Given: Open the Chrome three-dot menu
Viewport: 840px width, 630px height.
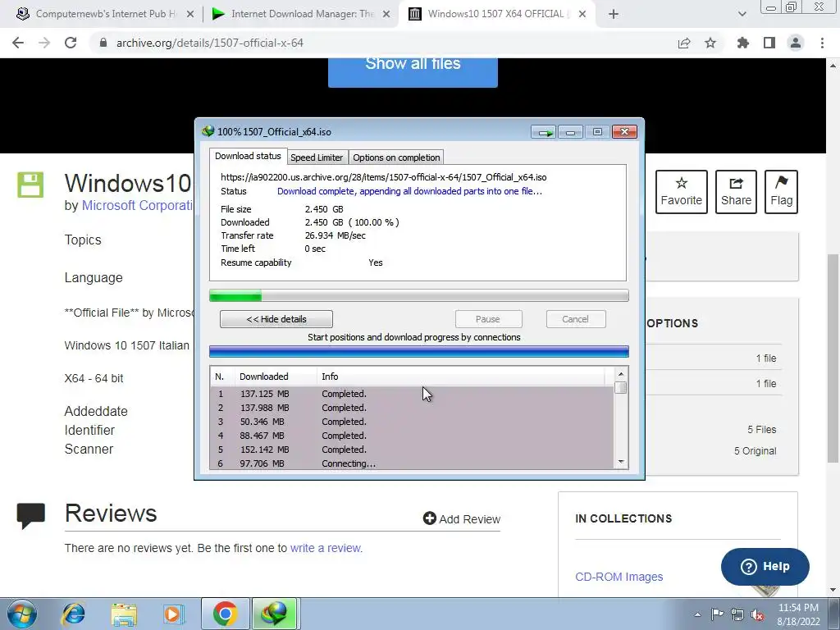Looking at the screenshot, I should 822,43.
